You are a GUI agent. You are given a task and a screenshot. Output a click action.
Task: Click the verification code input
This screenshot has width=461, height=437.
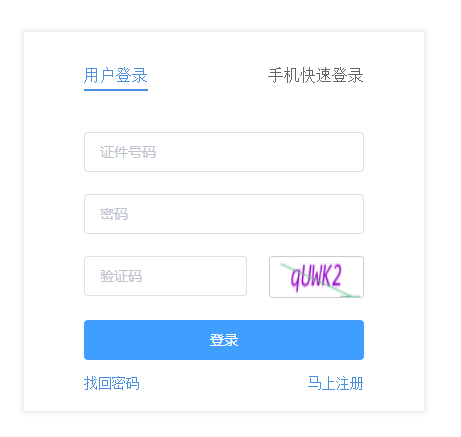(x=165, y=276)
